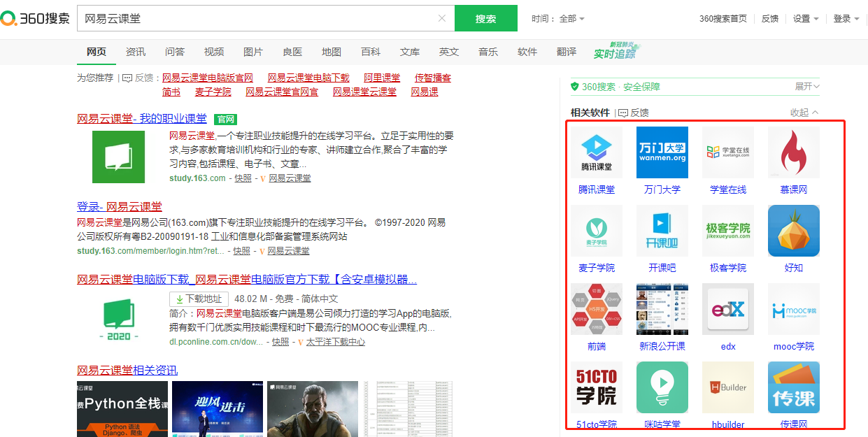Screen dimensions: 868x437
Task: Open the 太平洋下载中心 source link
Action: 336,342
